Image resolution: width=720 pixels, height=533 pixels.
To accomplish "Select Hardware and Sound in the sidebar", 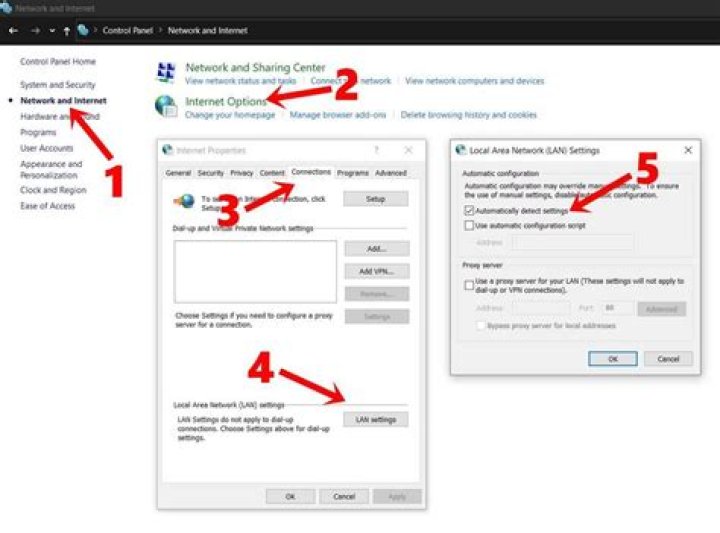I will pos(60,116).
